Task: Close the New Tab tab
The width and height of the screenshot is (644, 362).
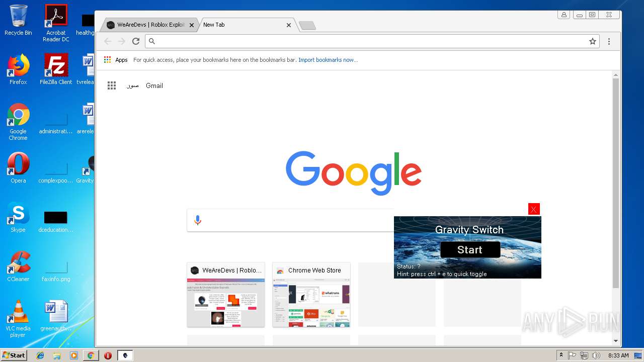Action: (289, 25)
